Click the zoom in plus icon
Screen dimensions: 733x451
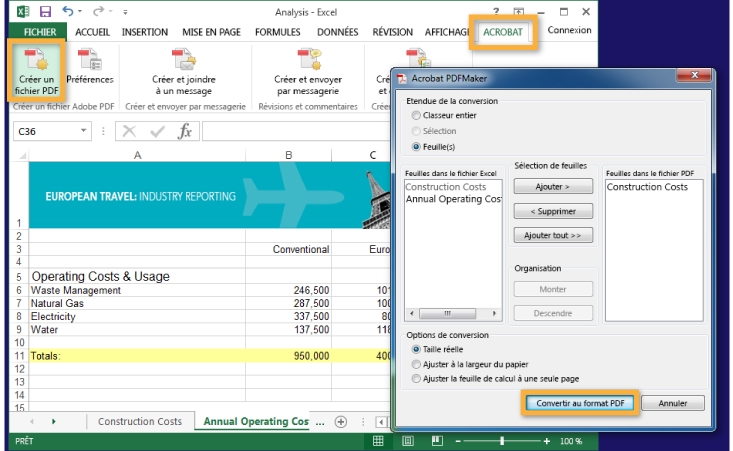pos(546,441)
